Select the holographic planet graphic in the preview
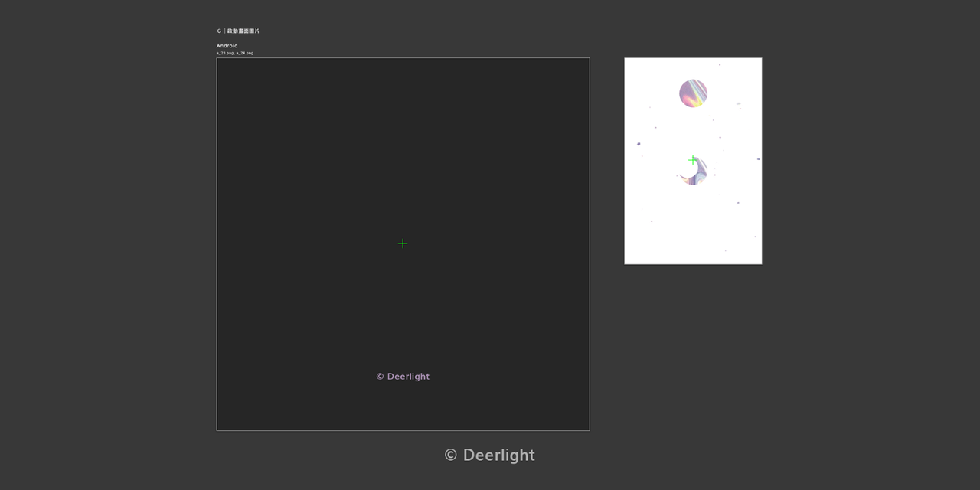Viewport: 980px width, 490px height. click(x=693, y=93)
